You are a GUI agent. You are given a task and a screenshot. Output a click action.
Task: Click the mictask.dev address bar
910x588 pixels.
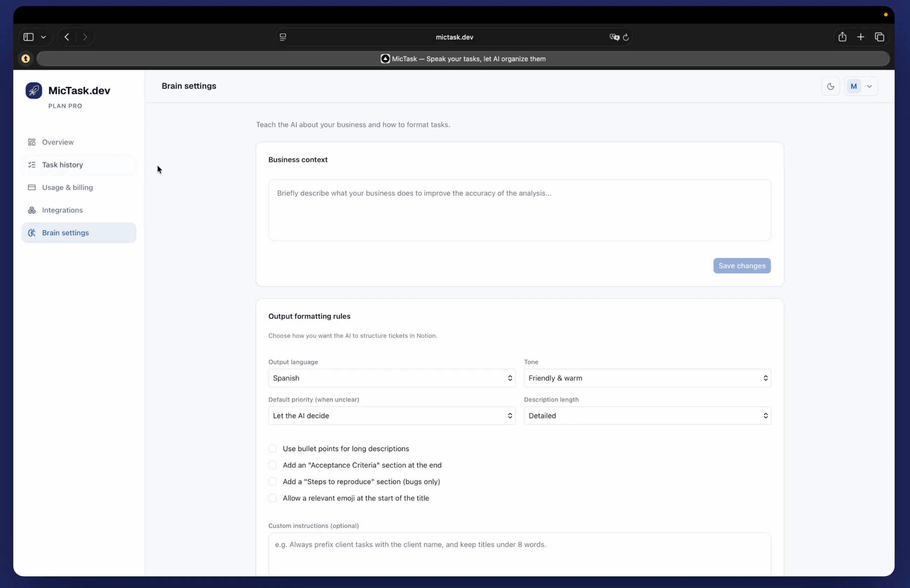point(454,37)
